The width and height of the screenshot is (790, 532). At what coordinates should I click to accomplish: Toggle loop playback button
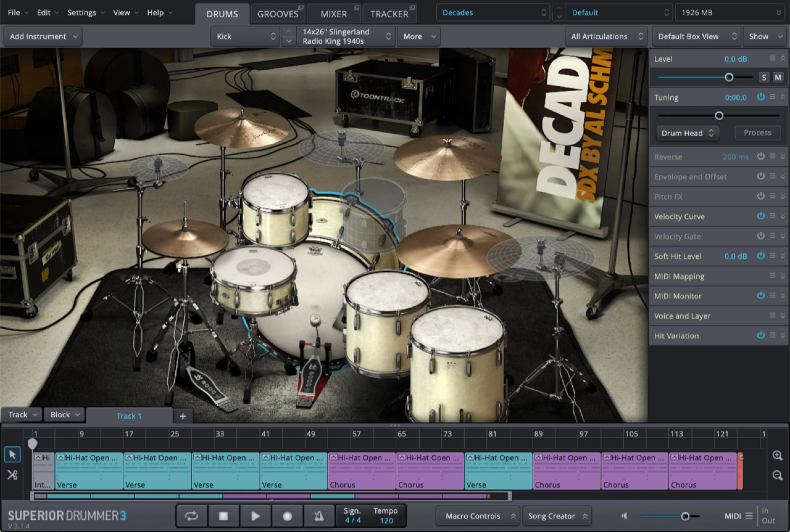[191, 516]
